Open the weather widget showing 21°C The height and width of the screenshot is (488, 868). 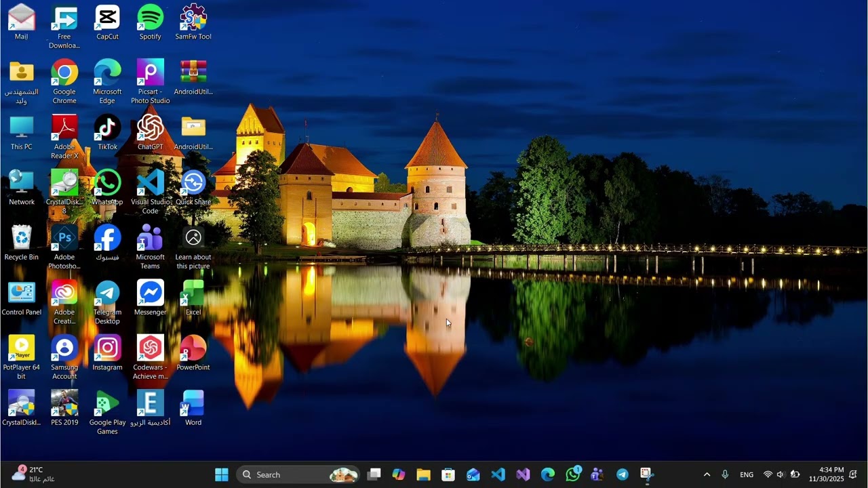click(x=34, y=474)
